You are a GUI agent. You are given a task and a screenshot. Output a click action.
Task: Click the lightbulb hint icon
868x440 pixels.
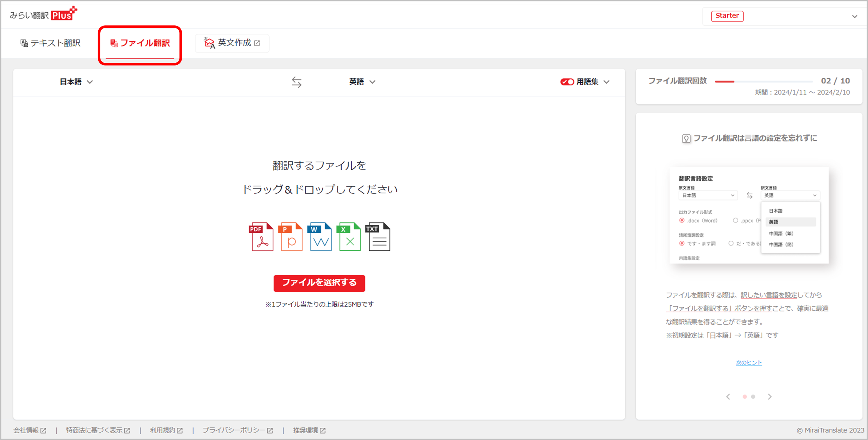pos(686,139)
